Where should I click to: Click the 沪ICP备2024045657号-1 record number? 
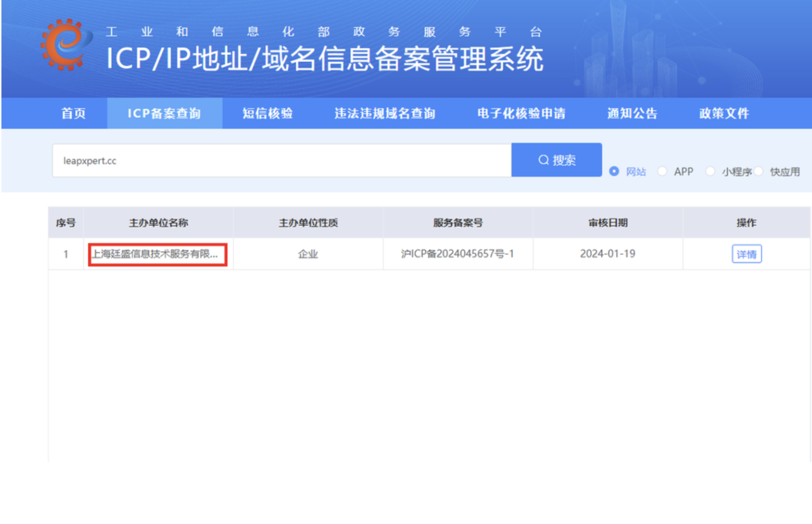pos(458,254)
